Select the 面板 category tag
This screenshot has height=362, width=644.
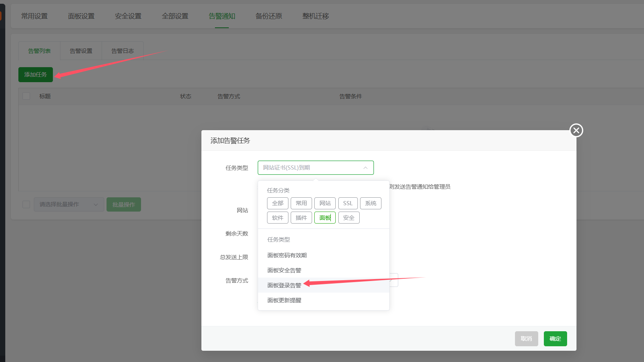click(x=325, y=218)
